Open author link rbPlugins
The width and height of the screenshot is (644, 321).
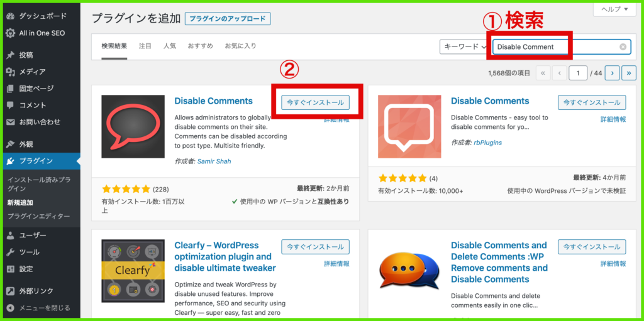[x=488, y=143]
